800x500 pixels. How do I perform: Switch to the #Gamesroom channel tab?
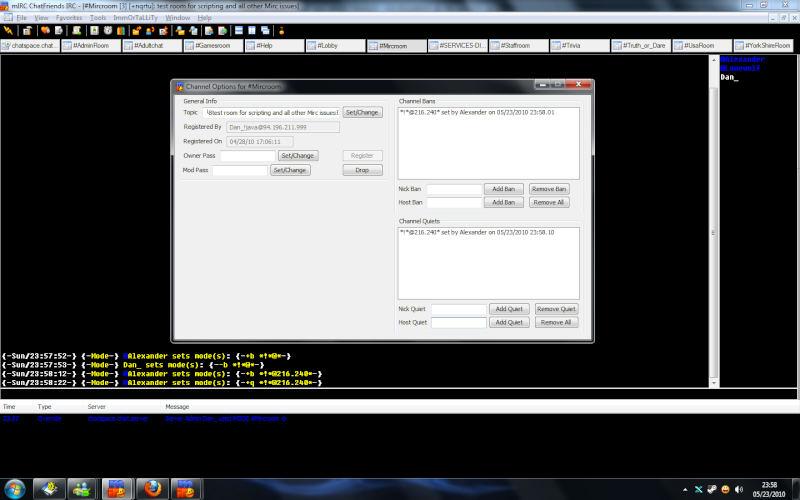pos(213,45)
